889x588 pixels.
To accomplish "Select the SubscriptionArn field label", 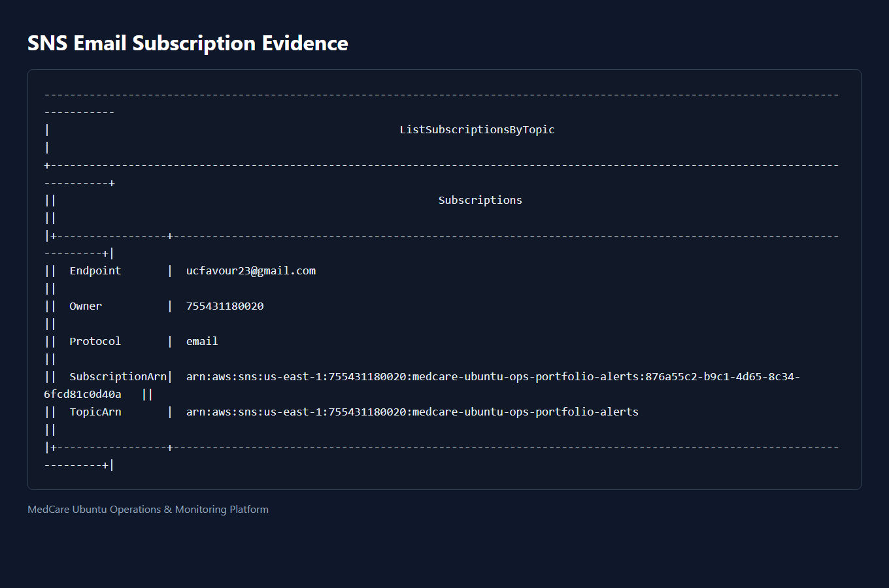I will (118, 376).
